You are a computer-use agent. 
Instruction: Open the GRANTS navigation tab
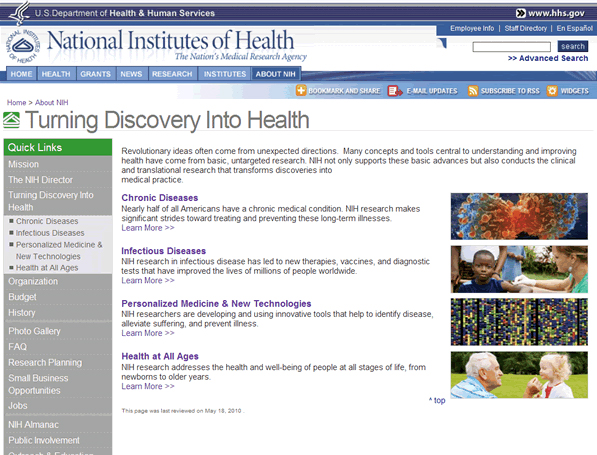coord(96,74)
